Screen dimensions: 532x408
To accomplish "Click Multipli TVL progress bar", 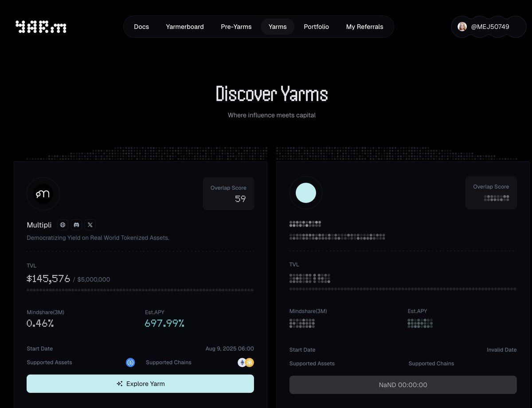I will point(140,290).
